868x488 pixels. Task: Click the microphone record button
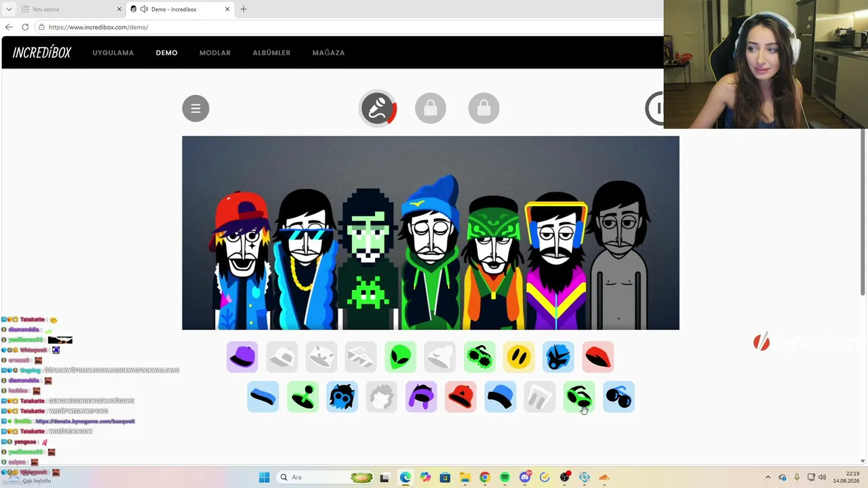[x=378, y=108]
